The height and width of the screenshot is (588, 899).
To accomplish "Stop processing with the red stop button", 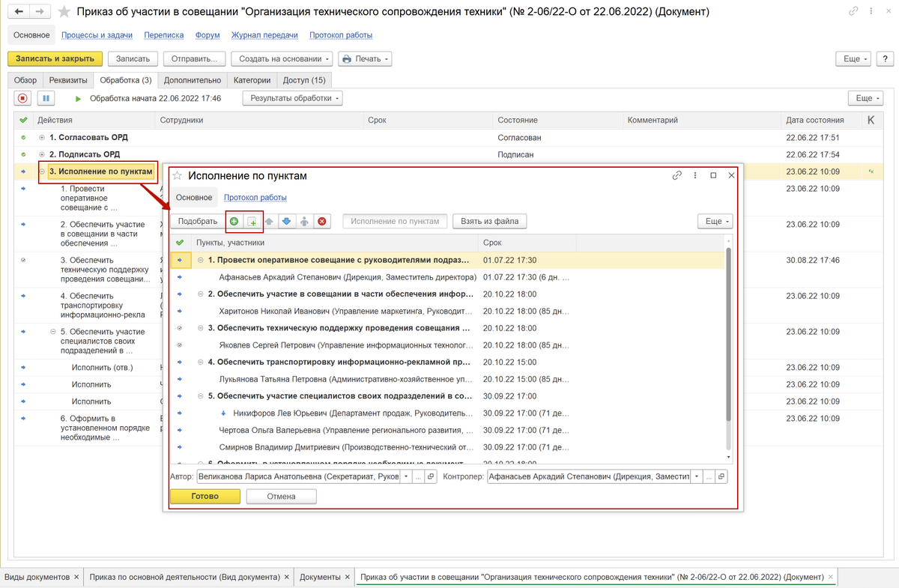I will tap(22, 98).
